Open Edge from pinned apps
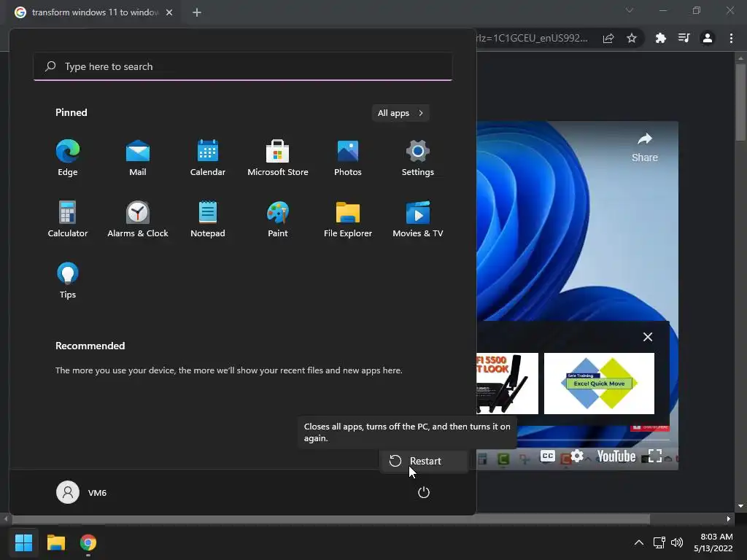The width and height of the screenshot is (747, 560). coord(68,158)
